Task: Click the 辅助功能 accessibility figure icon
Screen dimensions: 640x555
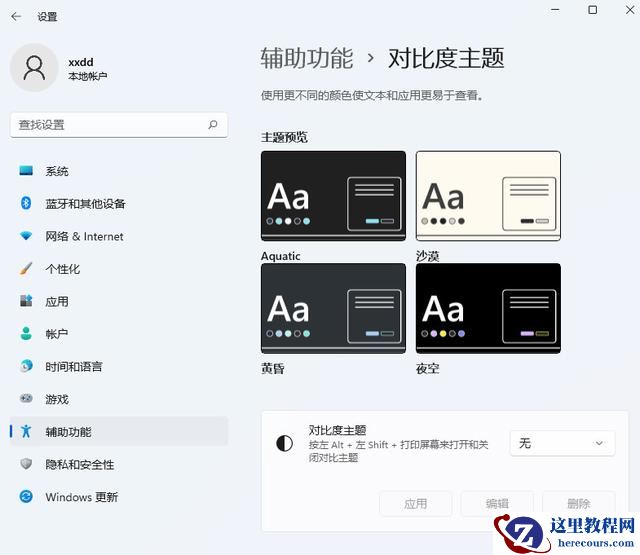Action: click(26, 431)
